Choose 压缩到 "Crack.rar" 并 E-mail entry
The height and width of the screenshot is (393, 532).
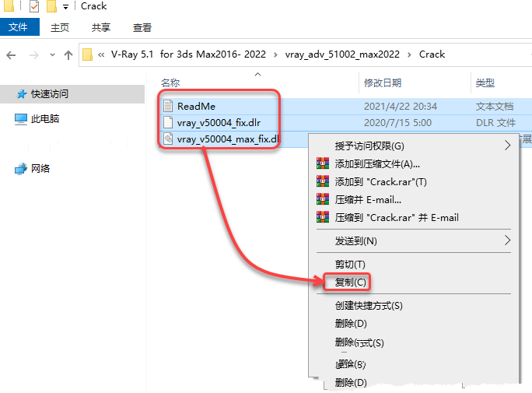point(414,218)
